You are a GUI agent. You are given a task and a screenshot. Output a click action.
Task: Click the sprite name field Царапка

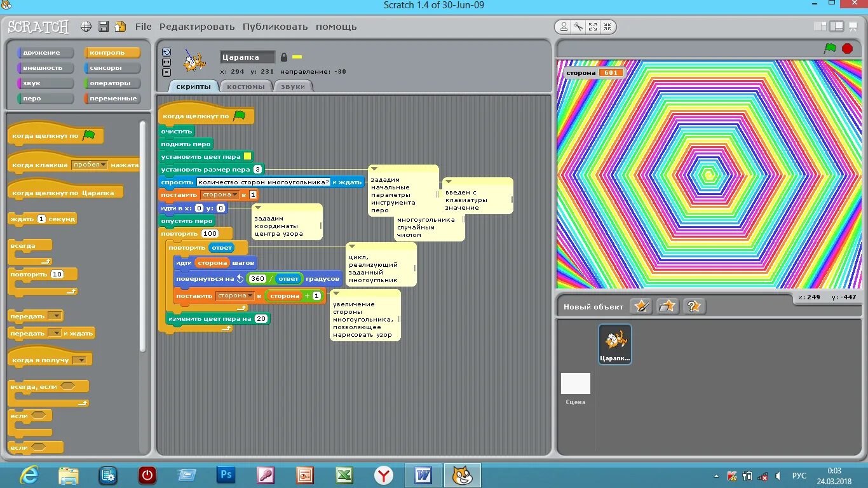pyautogui.click(x=248, y=57)
